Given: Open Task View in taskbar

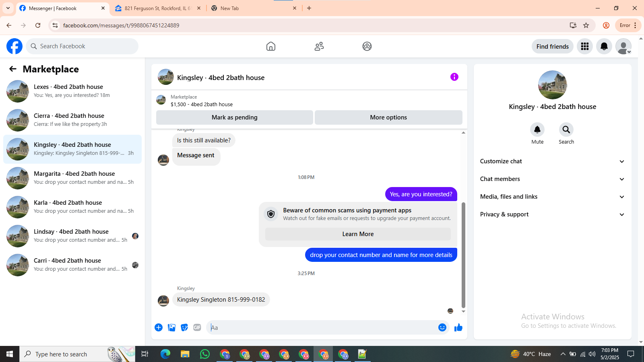Looking at the screenshot, I should [x=145, y=354].
